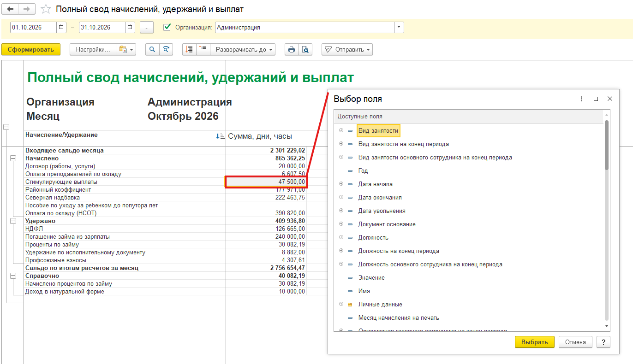Maximize the Выбор поля dialog
The image size is (633, 364).
(x=596, y=99)
